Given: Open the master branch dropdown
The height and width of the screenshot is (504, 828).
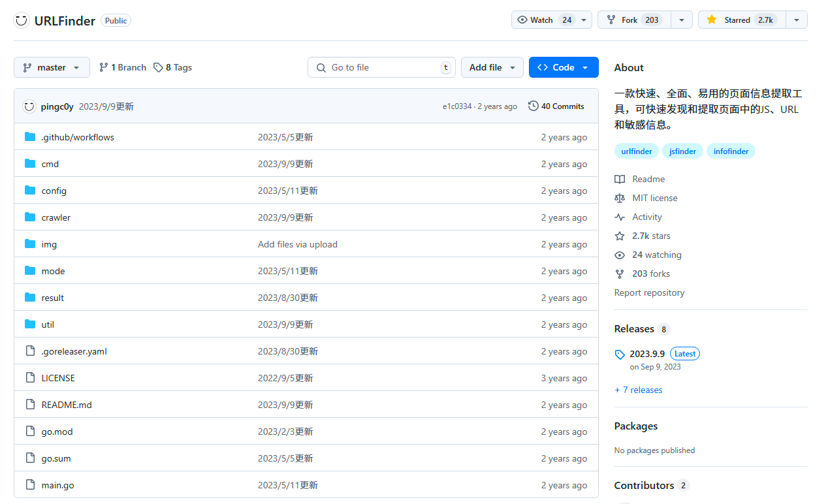Looking at the screenshot, I should (x=52, y=67).
